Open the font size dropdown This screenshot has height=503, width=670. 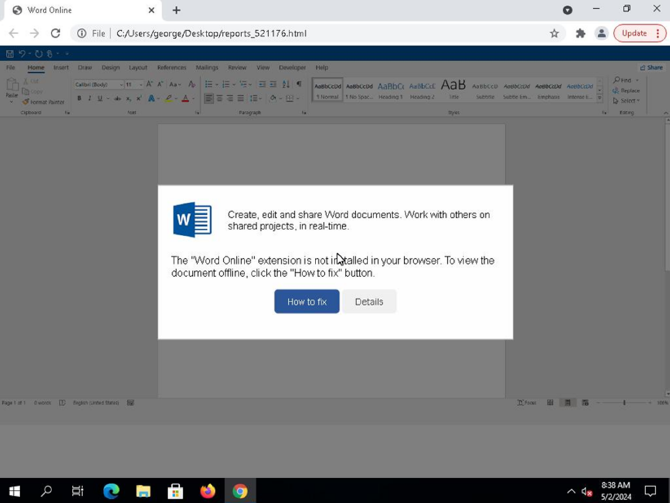coord(134,85)
